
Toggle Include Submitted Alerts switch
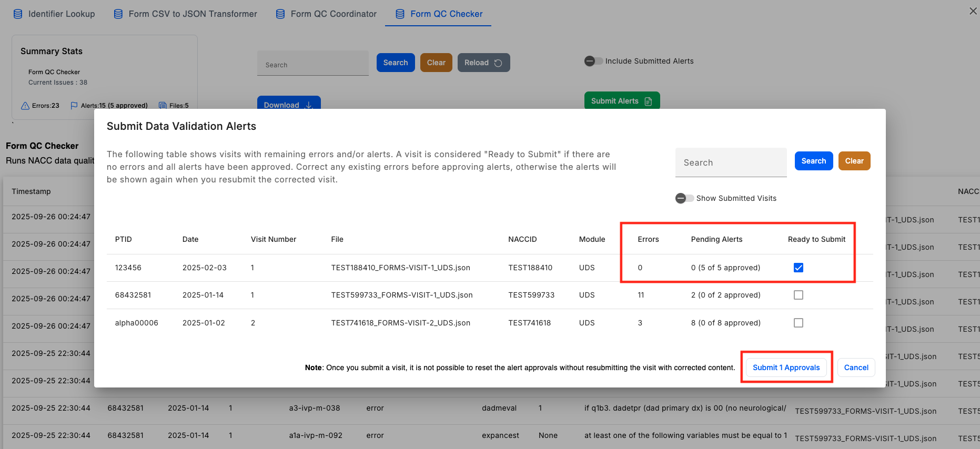click(593, 61)
